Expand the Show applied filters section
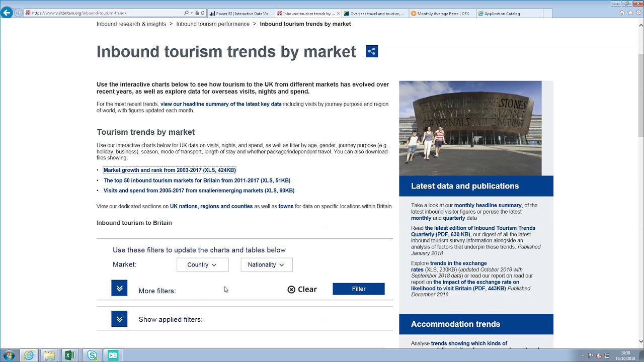644x362 pixels. [119, 319]
